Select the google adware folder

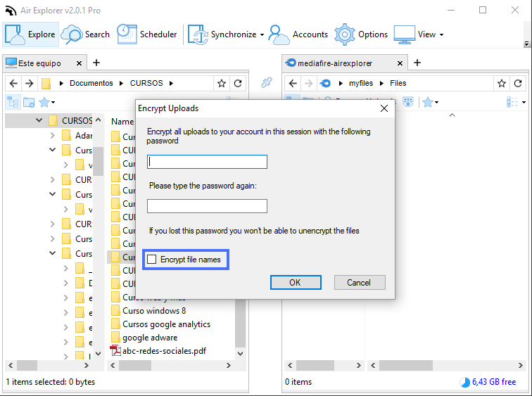coord(150,338)
